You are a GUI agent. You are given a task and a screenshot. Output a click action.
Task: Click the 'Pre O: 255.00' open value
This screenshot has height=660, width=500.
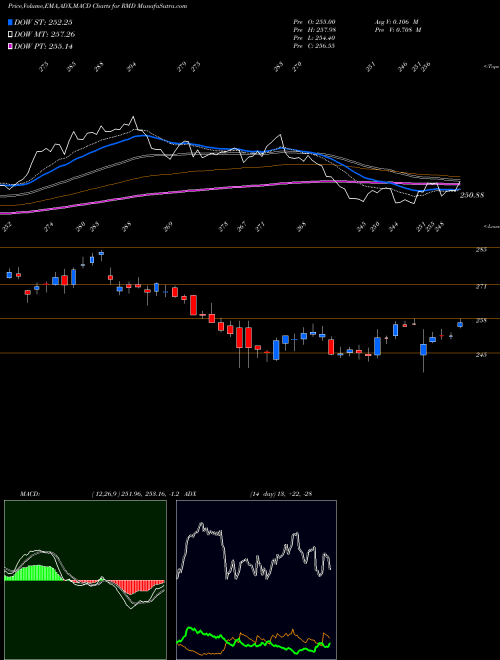[314, 22]
